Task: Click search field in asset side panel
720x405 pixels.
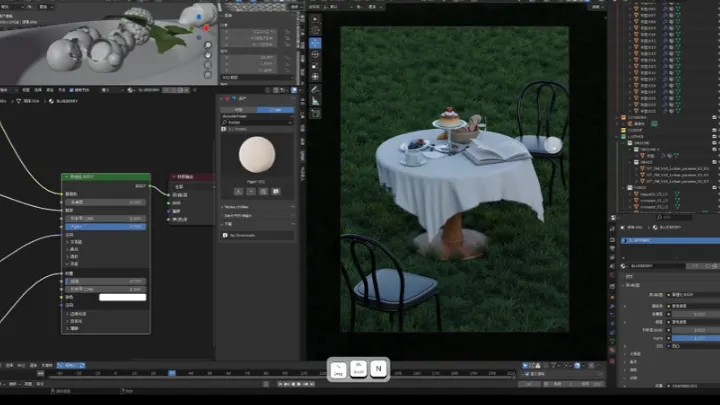Action: (257, 123)
